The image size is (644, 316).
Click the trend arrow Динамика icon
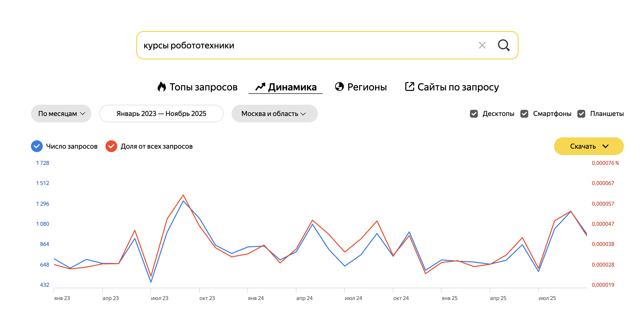[x=260, y=87]
